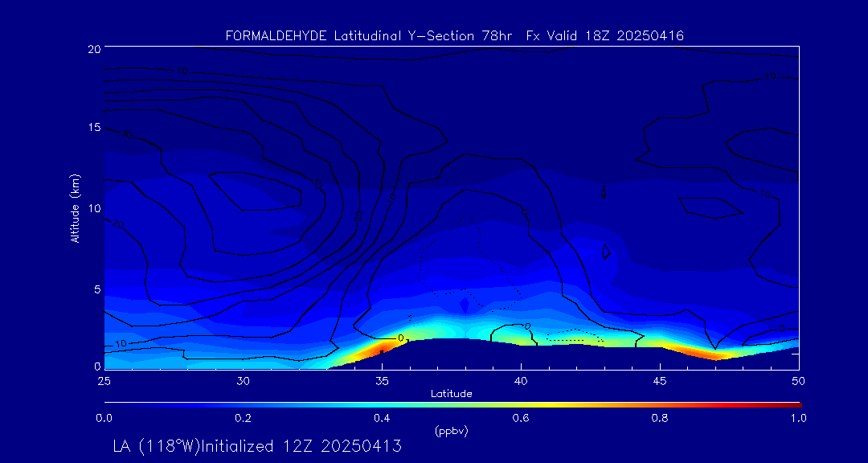Click the altitude tick label "5"
This screenshot has width=868, height=463.
96,289
